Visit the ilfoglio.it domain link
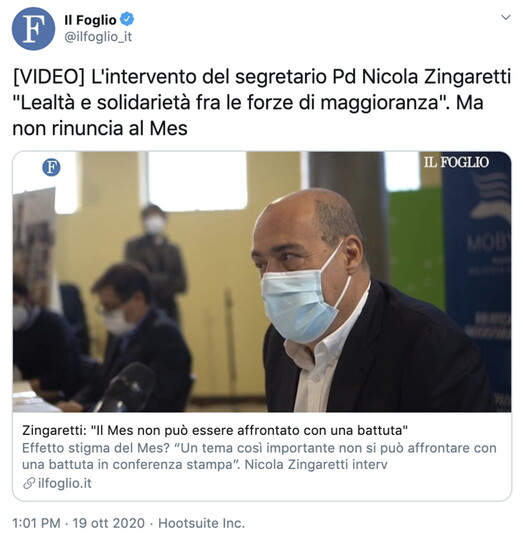The height and width of the screenshot is (543, 523). tap(65, 483)
